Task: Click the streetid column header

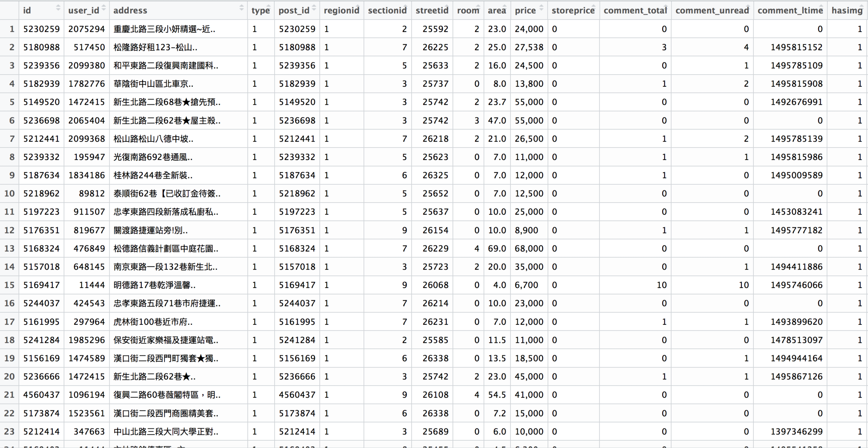Action: [432, 10]
